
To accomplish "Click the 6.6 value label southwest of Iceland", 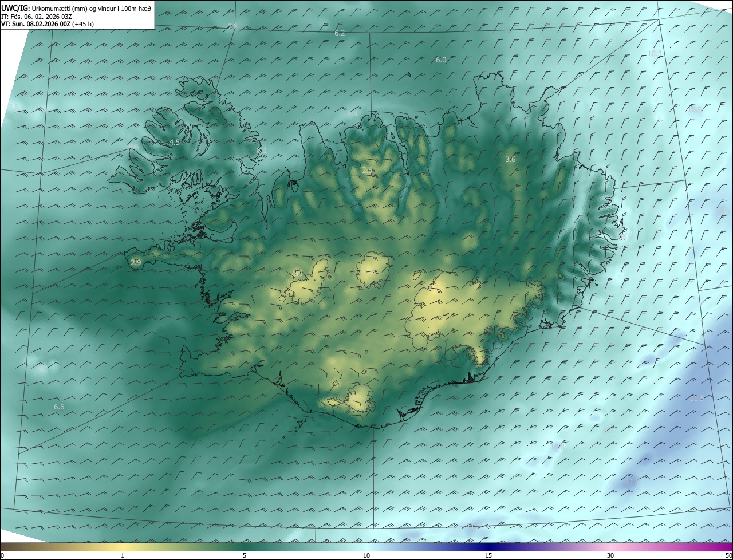I will (59, 407).
